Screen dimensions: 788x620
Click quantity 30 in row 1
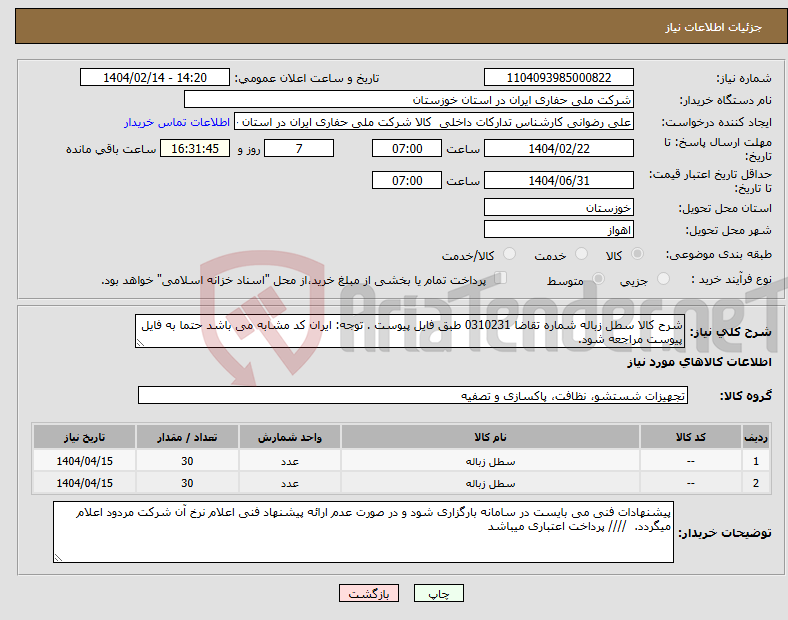tap(187, 461)
